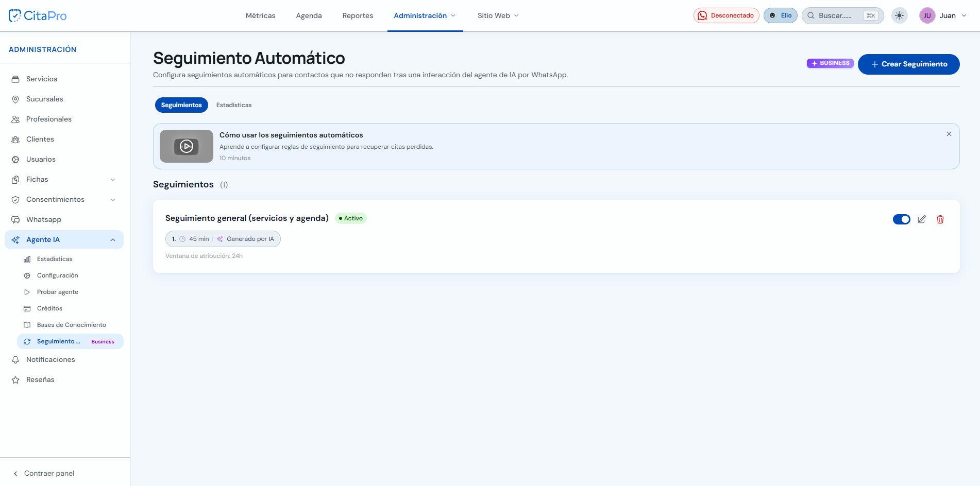
Task: Play the tutorial video thumbnail
Action: coord(187,146)
